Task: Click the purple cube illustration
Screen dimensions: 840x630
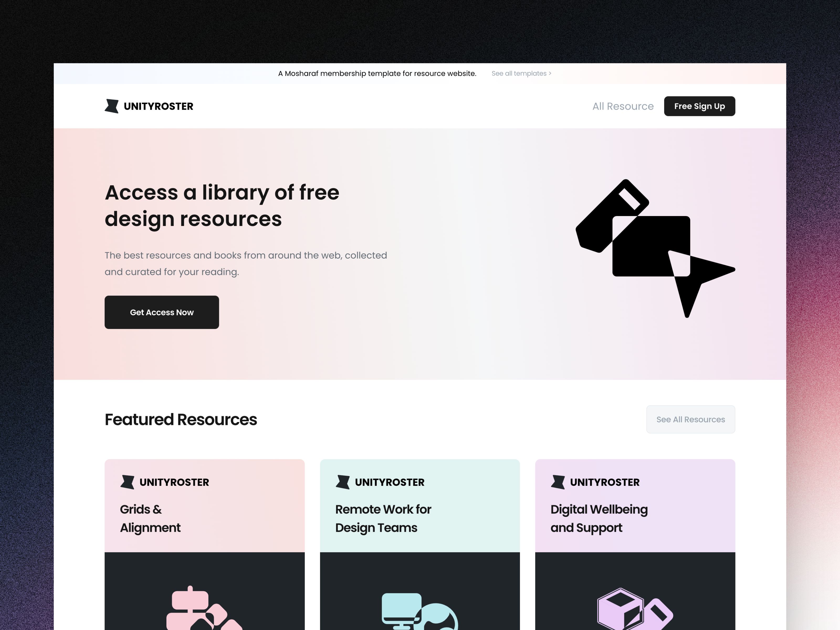Action: point(635,609)
